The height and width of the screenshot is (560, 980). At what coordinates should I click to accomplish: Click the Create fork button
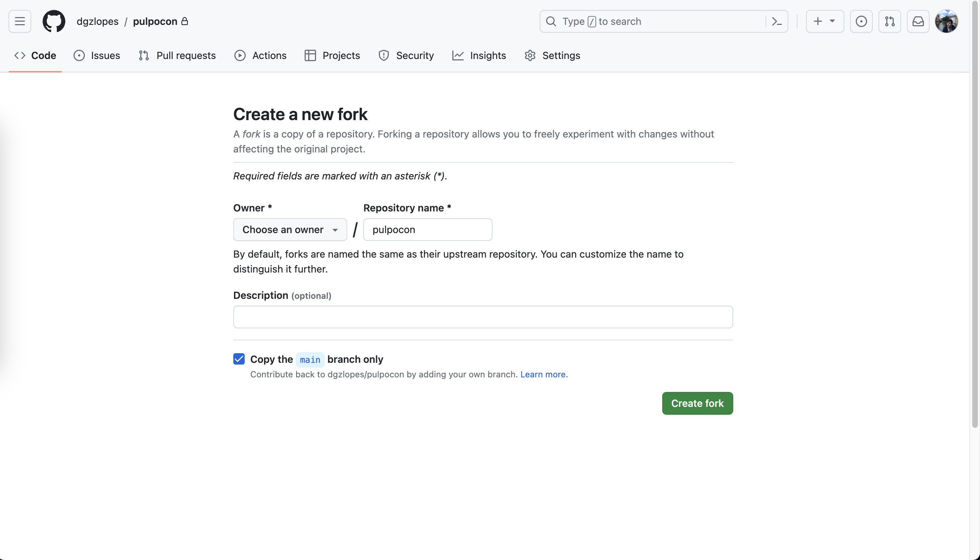697,403
